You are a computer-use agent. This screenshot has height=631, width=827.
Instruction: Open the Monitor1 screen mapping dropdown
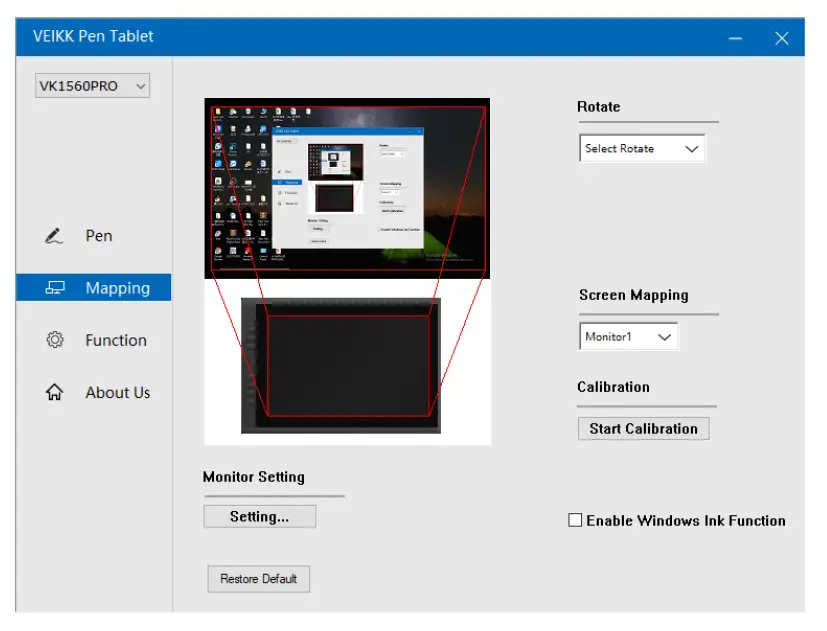(627, 336)
